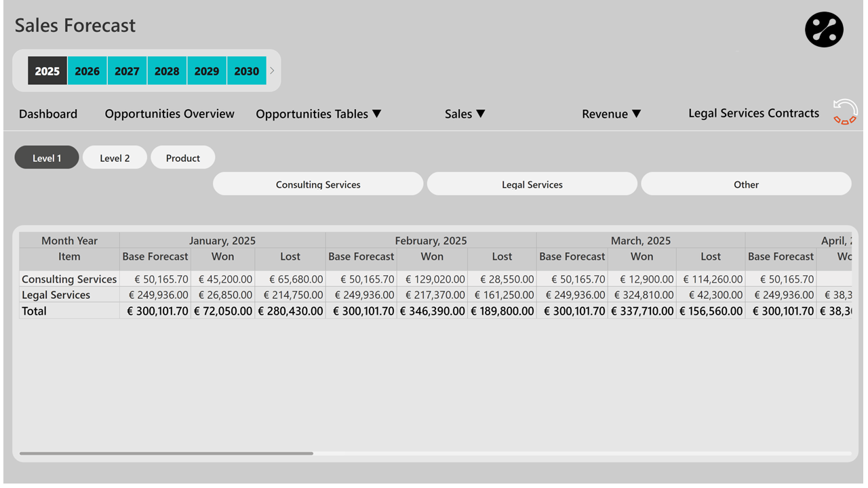The width and height of the screenshot is (868, 488).
Task: Click the year slicer next arrow
Action: click(x=272, y=70)
